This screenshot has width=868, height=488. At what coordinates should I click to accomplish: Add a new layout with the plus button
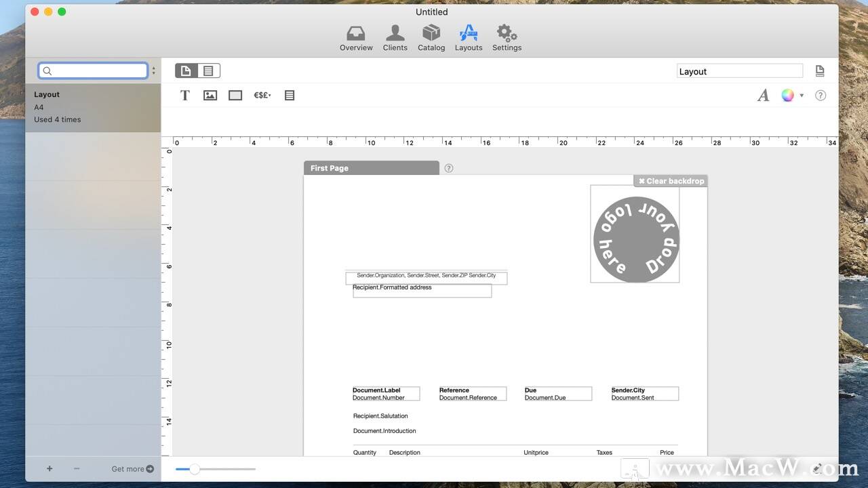click(50, 468)
